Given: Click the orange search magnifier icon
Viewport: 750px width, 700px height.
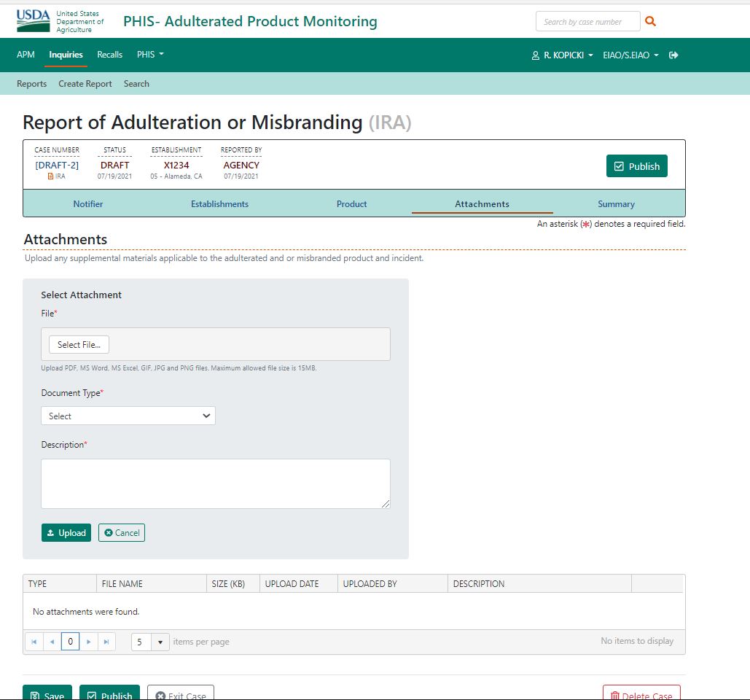Looking at the screenshot, I should coord(651,22).
